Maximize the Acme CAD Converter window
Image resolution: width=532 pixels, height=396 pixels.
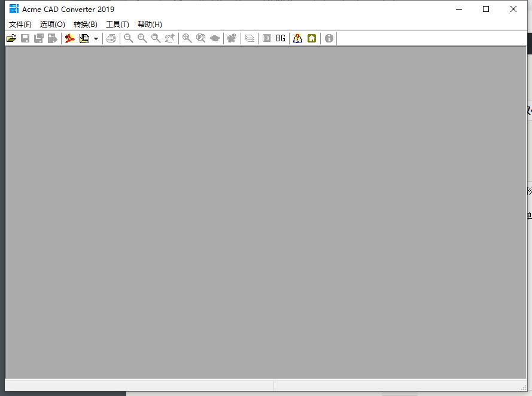pyautogui.click(x=486, y=9)
